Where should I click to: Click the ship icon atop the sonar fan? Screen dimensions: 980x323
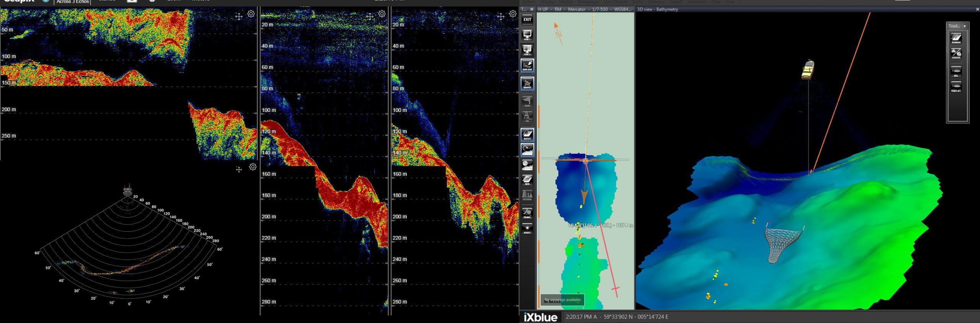[x=127, y=190]
